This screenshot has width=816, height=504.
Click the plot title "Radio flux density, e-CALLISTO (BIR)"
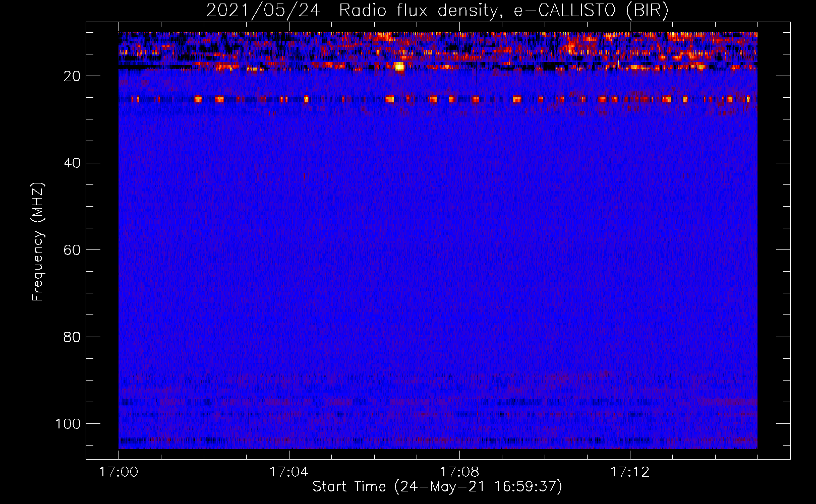[x=504, y=11]
